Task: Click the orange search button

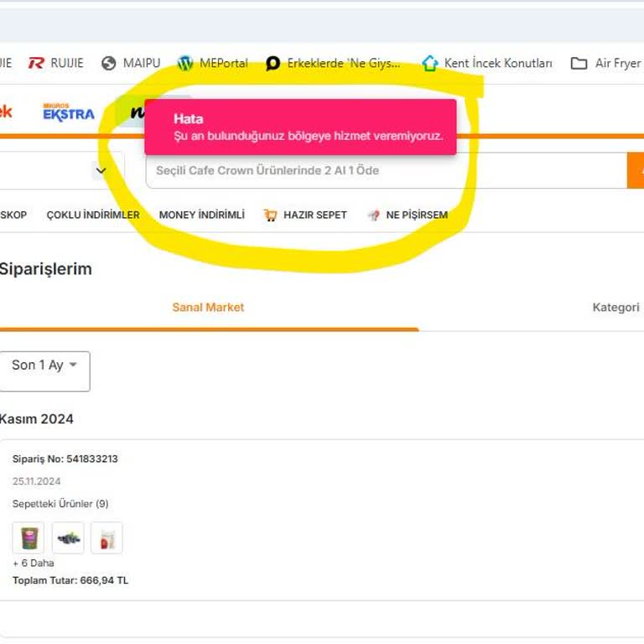Action: pos(636,170)
